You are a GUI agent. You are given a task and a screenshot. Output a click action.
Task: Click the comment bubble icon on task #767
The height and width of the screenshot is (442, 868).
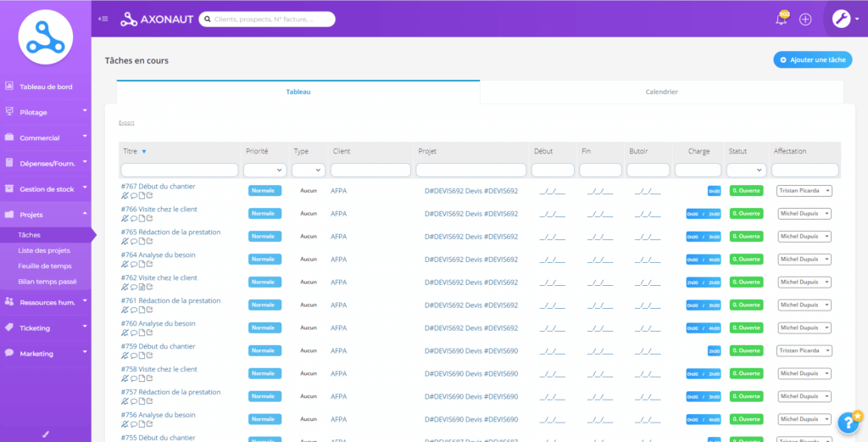(x=133, y=195)
